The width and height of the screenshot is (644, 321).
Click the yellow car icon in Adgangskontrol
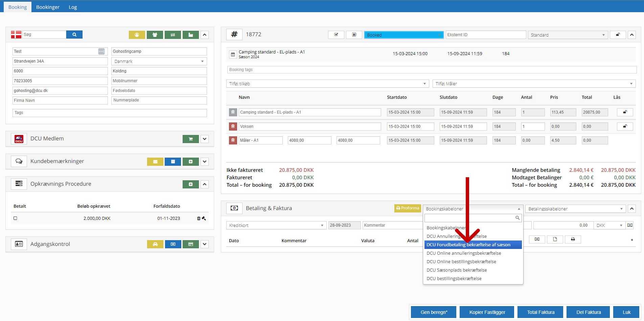coord(155,244)
